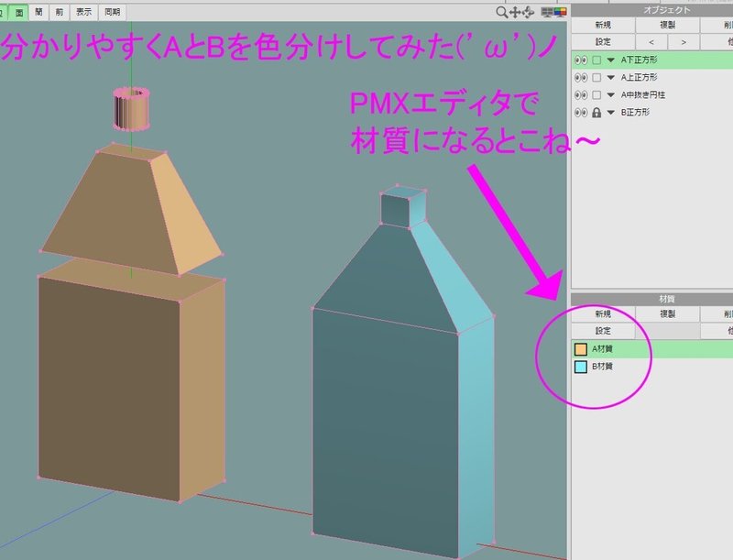Toggle visibility eyes of B正方形
The image size is (733, 560).
point(581,113)
